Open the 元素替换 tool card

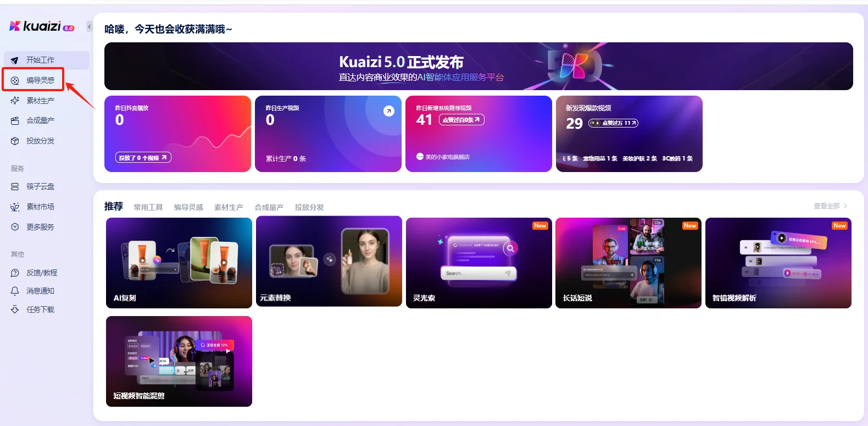point(329,262)
